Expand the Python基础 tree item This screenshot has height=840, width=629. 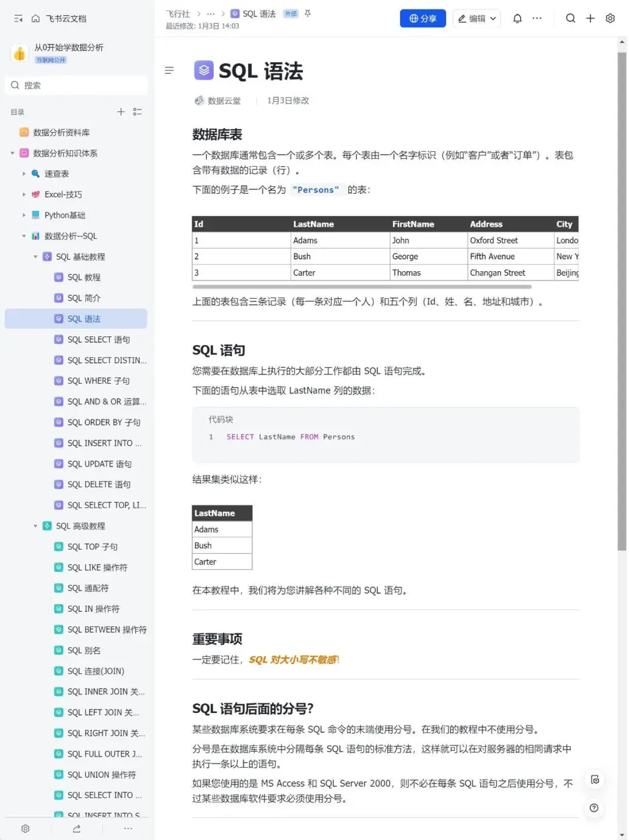[x=23, y=215]
